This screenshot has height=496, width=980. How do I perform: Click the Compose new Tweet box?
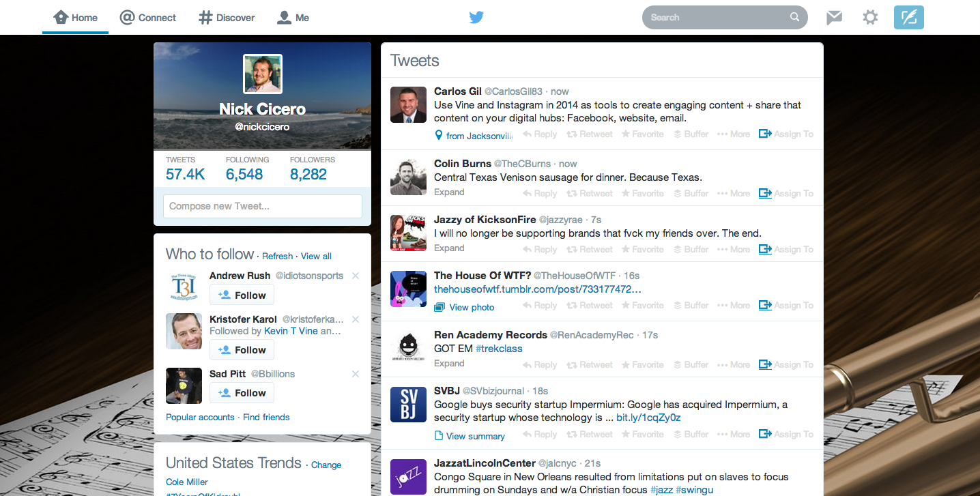262,206
